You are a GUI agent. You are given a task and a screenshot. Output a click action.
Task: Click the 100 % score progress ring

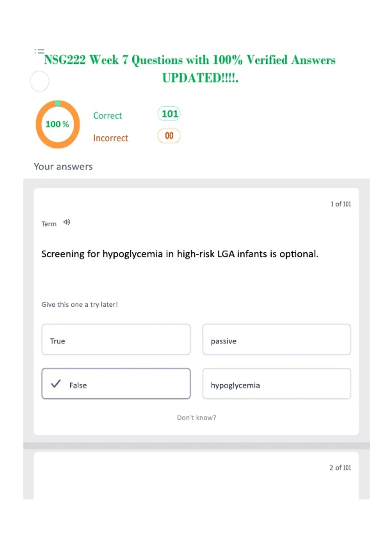click(58, 124)
